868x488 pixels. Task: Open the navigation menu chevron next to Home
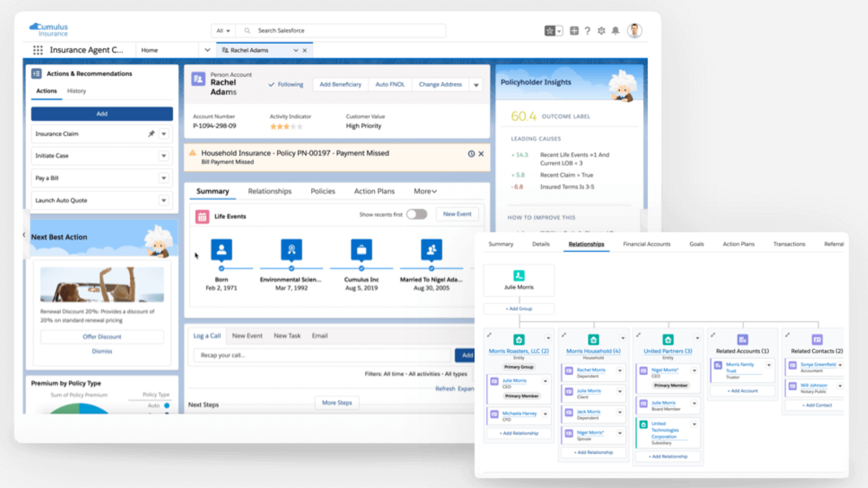click(207, 50)
